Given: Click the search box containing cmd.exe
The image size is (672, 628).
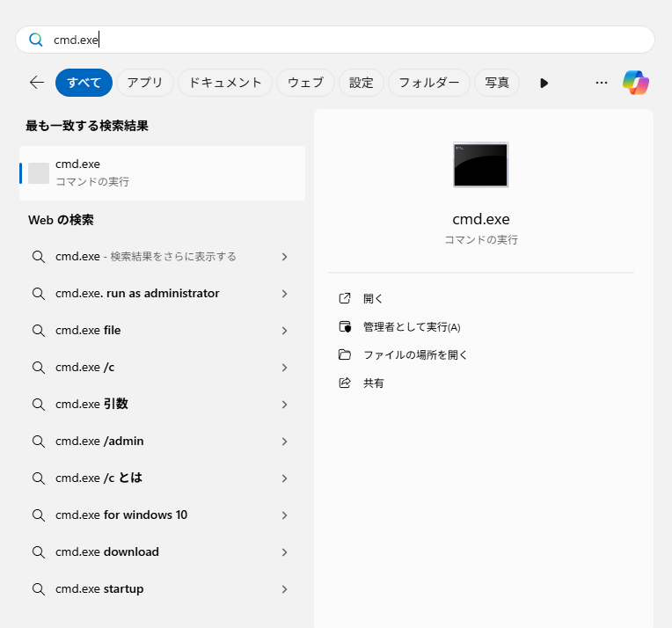Looking at the screenshot, I should (x=334, y=40).
